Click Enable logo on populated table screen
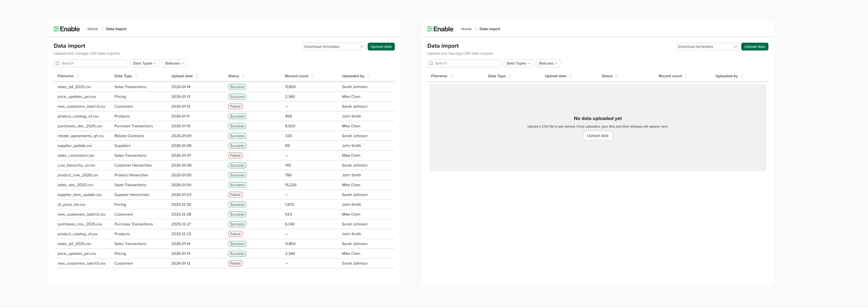 (67, 29)
